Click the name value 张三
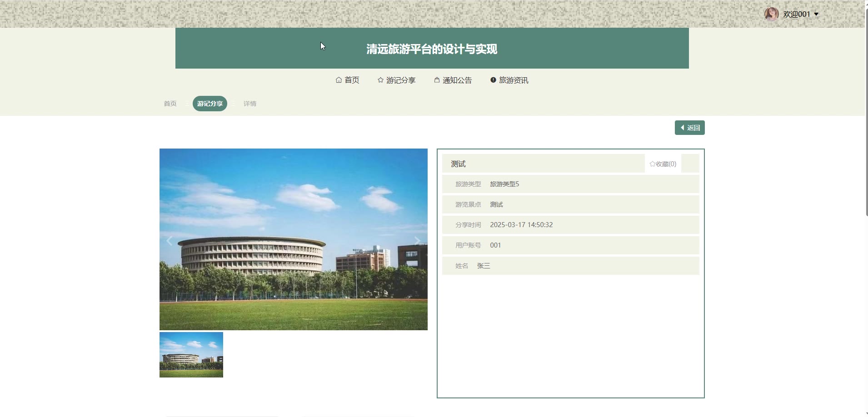868x417 pixels. click(x=484, y=266)
